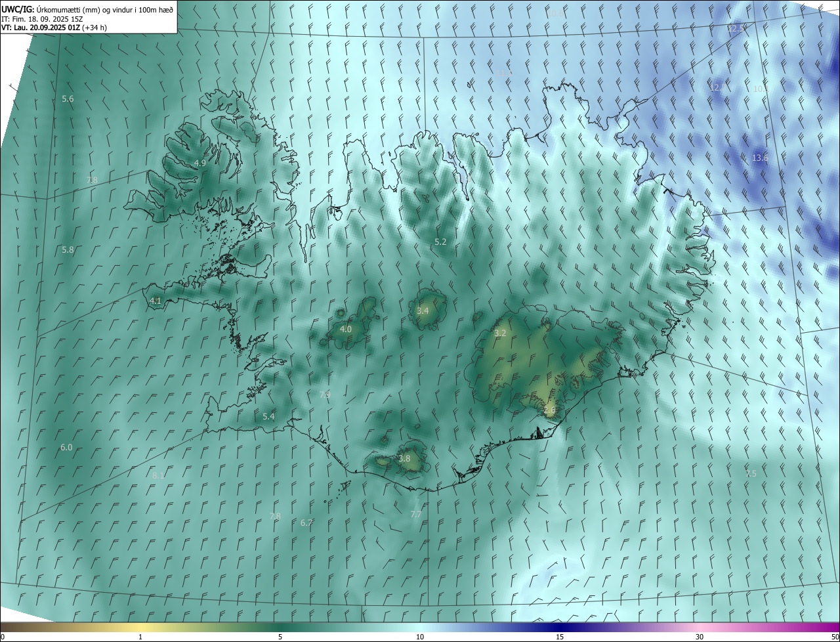Click the 10.6 value label at the top edge
This screenshot has width=840, height=642.
coord(555,13)
